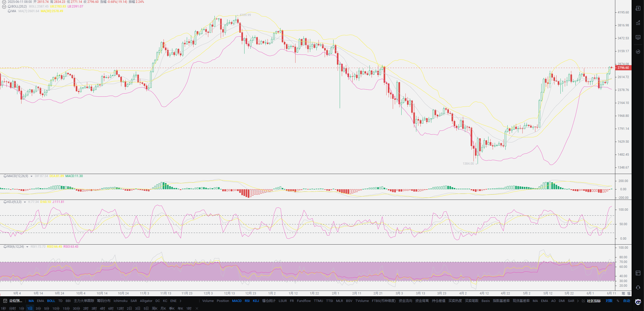Screen dimensions: 644x311
Task: Click the 筹 button at time-axis end
Action: click(x=623, y=293)
